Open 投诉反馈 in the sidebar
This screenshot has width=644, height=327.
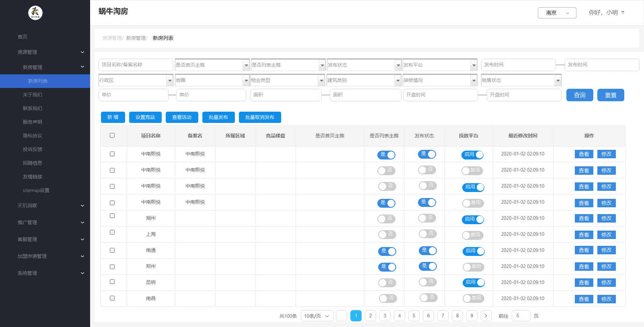(33, 149)
